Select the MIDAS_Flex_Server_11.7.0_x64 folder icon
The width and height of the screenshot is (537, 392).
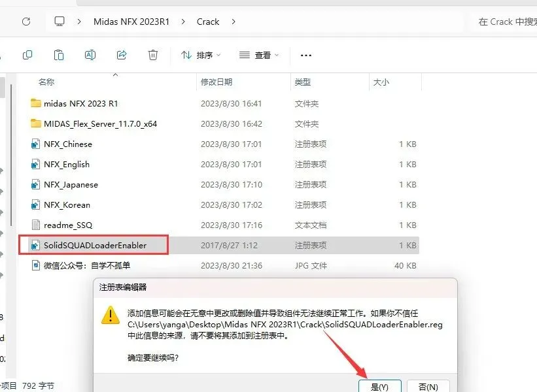point(35,123)
